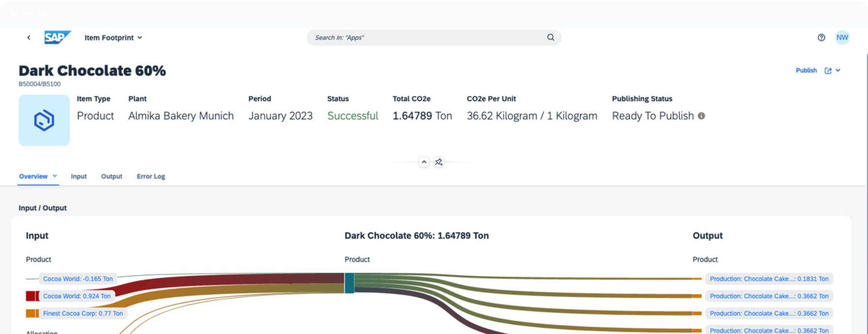This screenshot has height=334, width=868.
Task: Expand the Overview tab dropdown arrow
Action: tap(55, 176)
